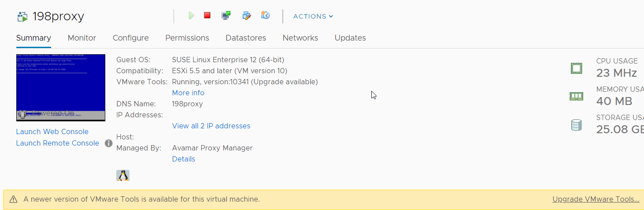Click the Linux penguin guest OS icon
Viewport: 644px width, 210px height.
(x=123, y=176)
